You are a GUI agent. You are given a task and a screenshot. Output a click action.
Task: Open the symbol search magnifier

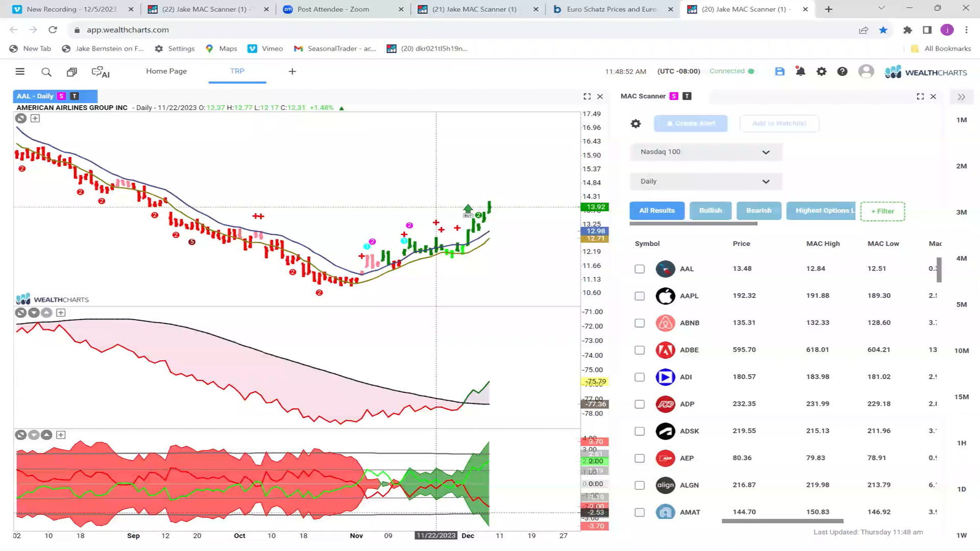point(46,72)
